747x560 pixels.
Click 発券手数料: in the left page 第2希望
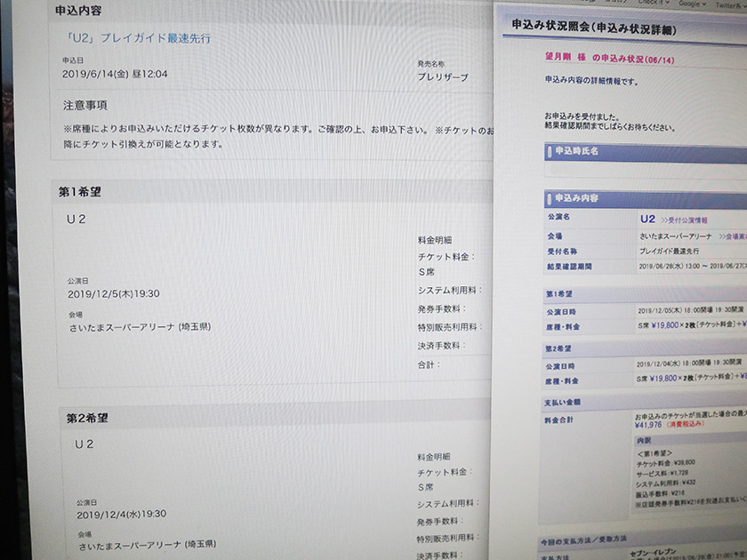point(440,522)
